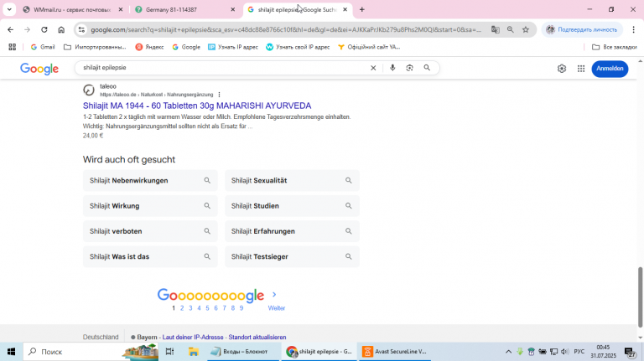Click the zoom magnifier icon in the address bar
The height and width of the screenshot is (361, 644).
pos(511,29)
